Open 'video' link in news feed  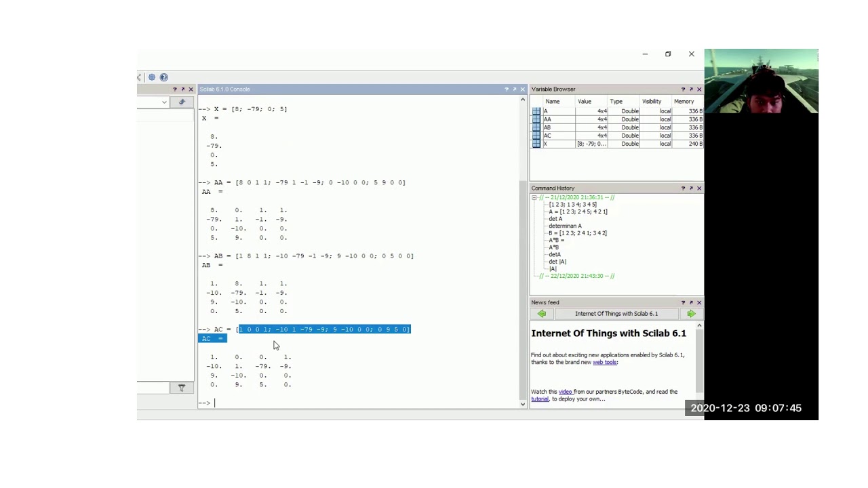point(566,392)
